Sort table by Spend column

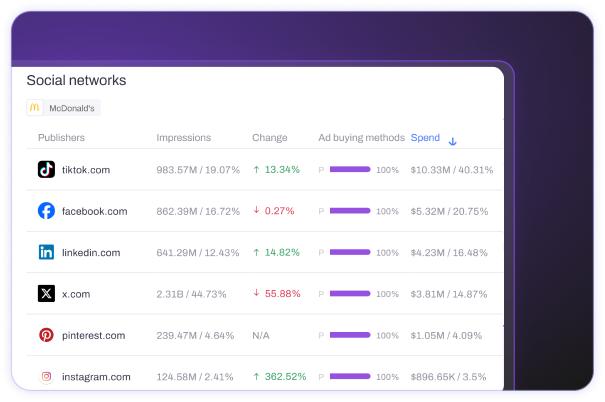pos(425,138)
